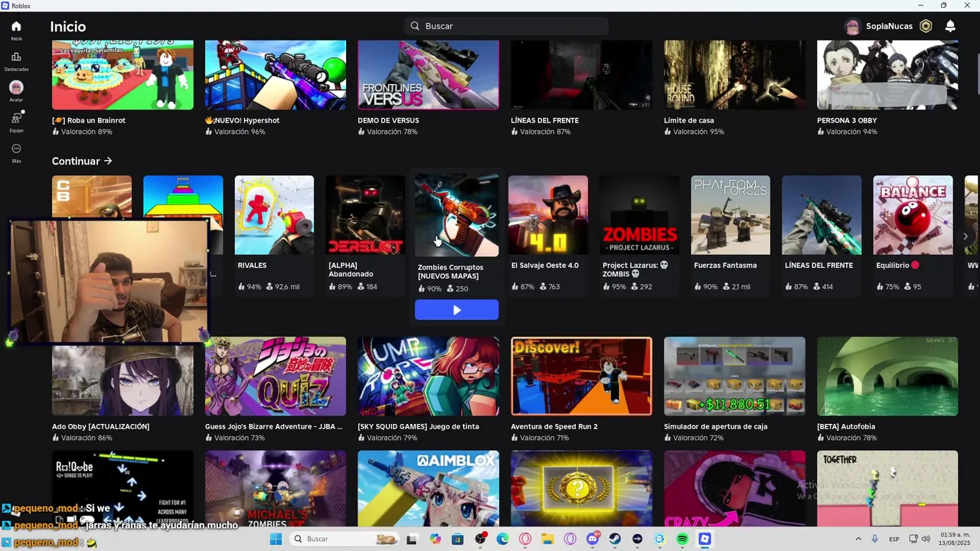Image resolution: width=980 pixels, height=551 pixels.
Task: Open the ¡NUEVO! Hypershot game thumbnail
Action: (276, 75)
